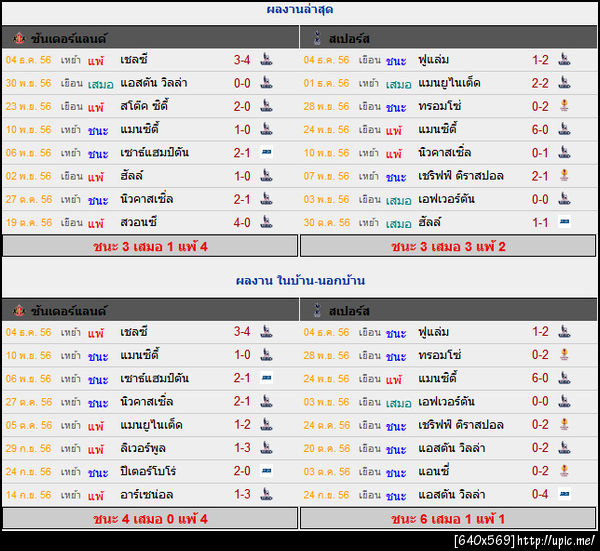
Task: Click the result 'ชนะ' in the ปีเตอร์โบโร่ row
Action: (x=98, y=472)
